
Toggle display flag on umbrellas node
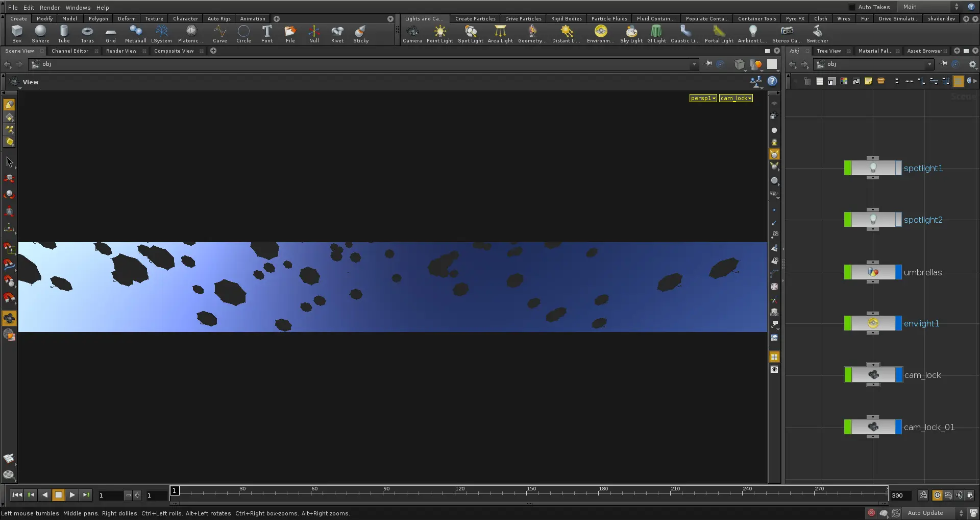(898, 272)
